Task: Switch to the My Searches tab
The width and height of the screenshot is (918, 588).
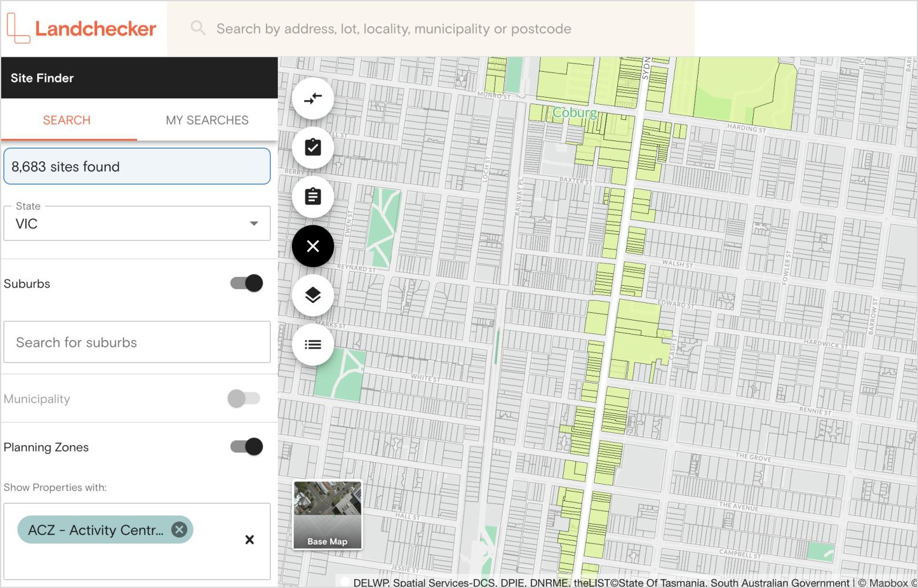Action: coord(207,120)
